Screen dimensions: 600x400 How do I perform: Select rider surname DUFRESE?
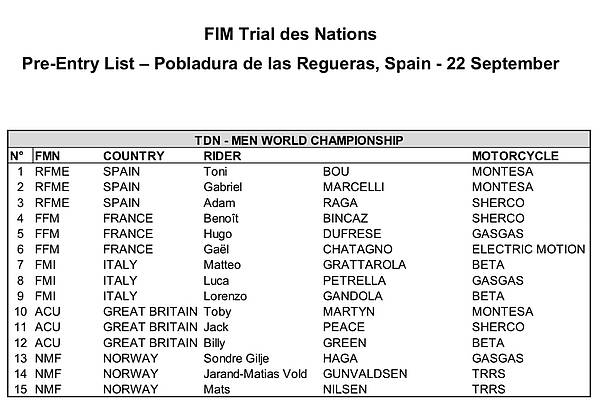click(352, 233)
